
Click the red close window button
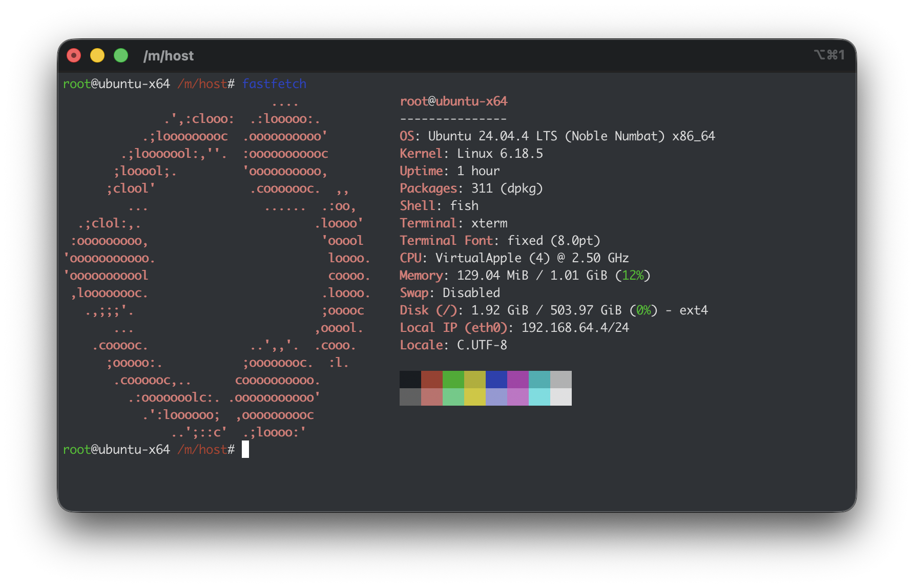(74, 55)
